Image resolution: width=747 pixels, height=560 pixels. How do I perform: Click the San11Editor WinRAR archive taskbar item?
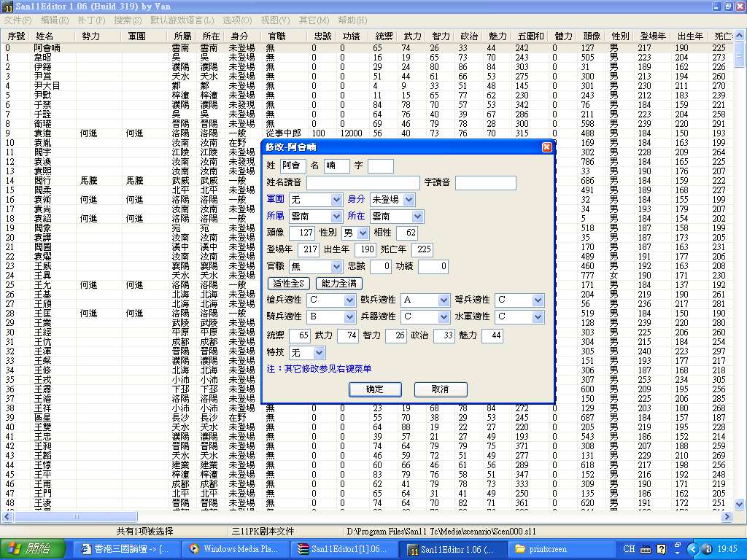(344, 549)
